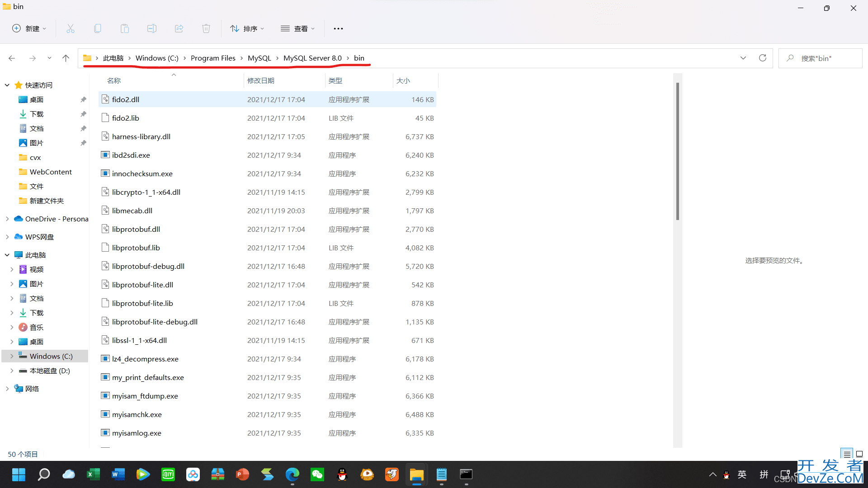This screenshot has height=488, width=868.
Task: Go up one folder level arrow
Action: pyautogui.click(x=66, y=58)
